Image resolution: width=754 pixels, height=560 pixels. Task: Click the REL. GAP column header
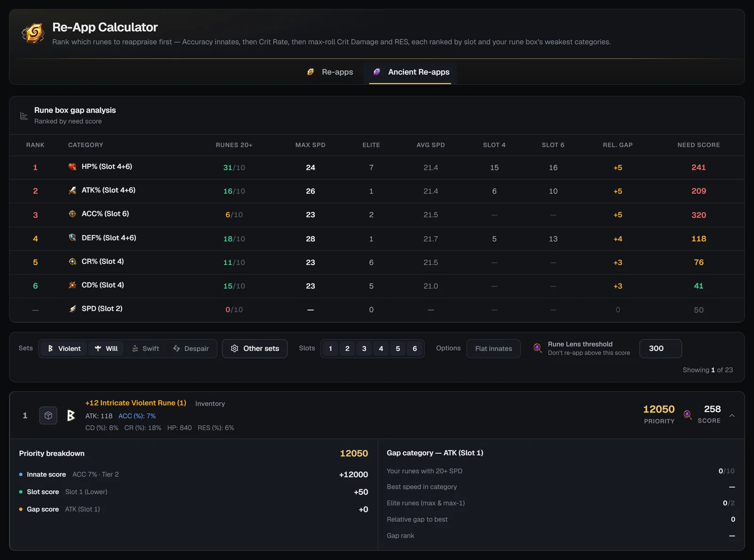(618, 145)
